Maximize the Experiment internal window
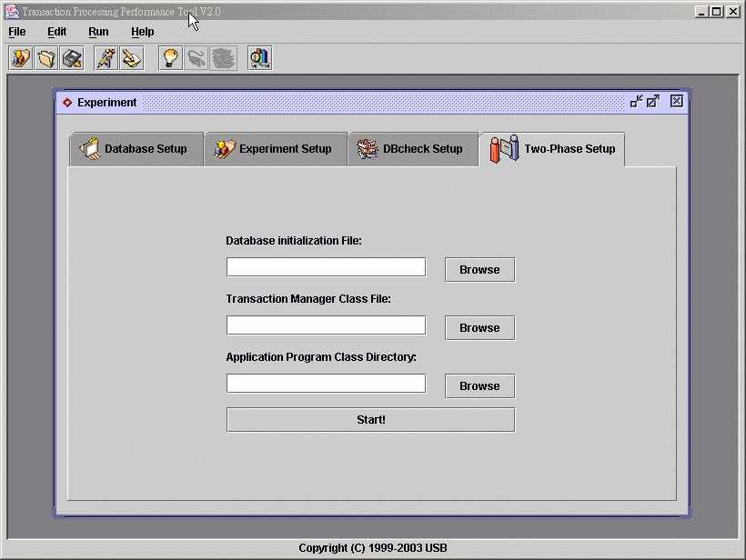This screenshot has width=746, height=560. 653,102
